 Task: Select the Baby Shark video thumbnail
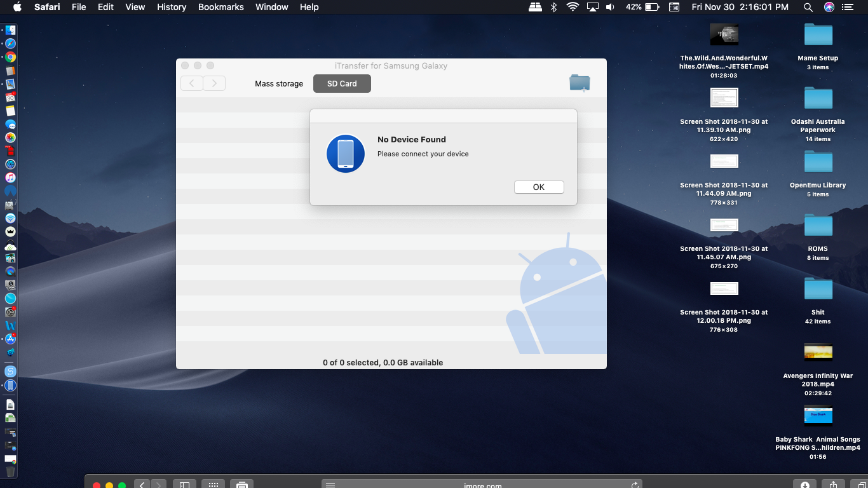coord(818,416)
